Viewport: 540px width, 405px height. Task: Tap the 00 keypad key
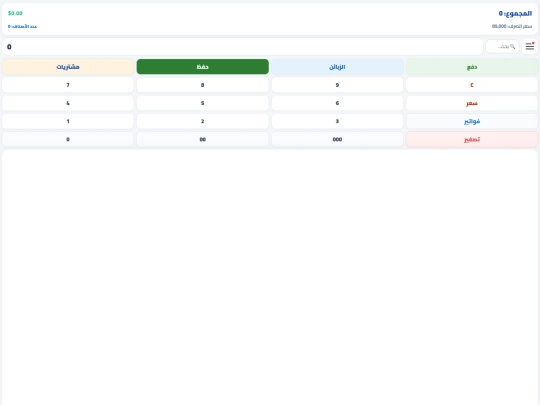click(x=202, y=139)
